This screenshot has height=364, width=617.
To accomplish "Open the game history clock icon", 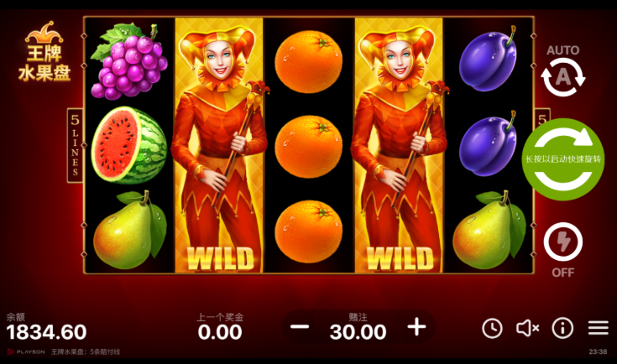I will pos(492,328).
